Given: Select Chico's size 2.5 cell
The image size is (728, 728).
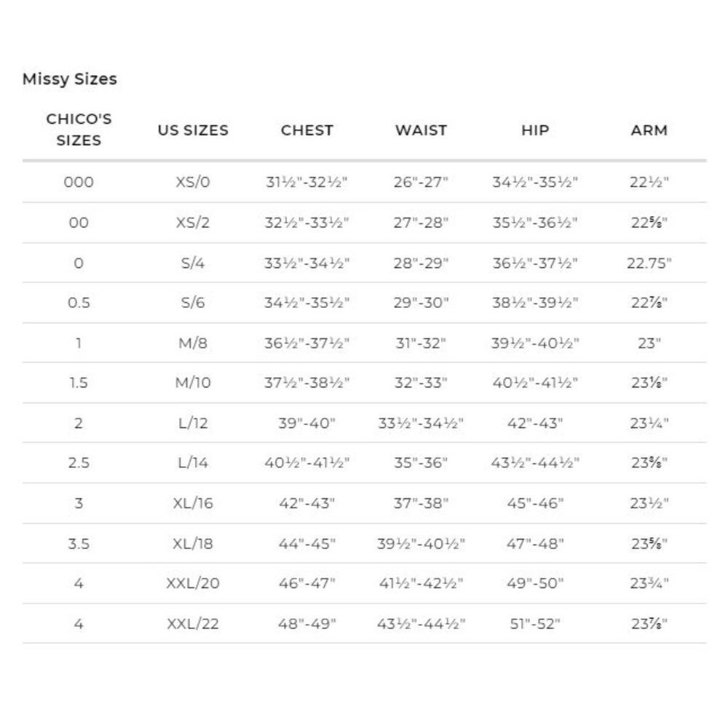Looking at the screenshot, I should pos(79,463).
